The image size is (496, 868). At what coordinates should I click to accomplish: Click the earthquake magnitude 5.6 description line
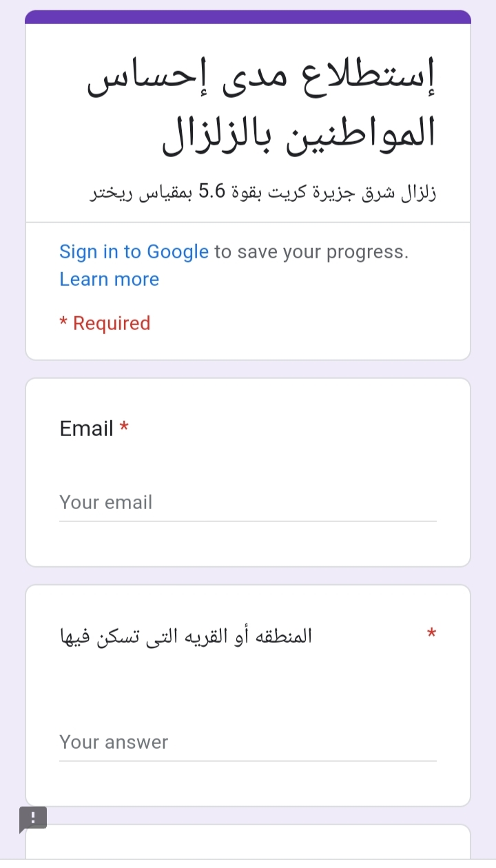[x=263, y=192]
